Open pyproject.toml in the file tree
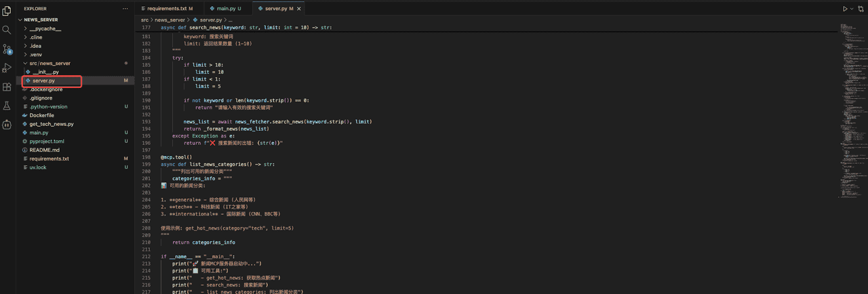 [x=46, y=141]
